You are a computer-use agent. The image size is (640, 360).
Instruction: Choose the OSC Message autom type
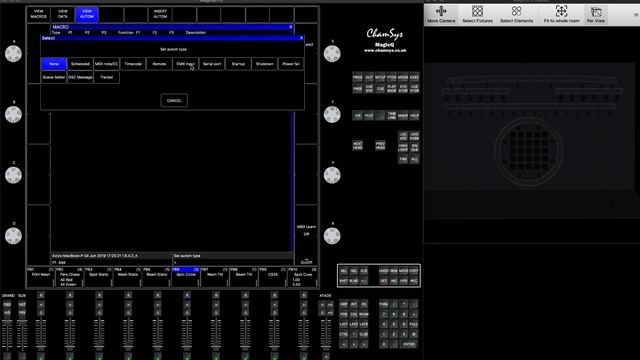click(x=80, y=77)
